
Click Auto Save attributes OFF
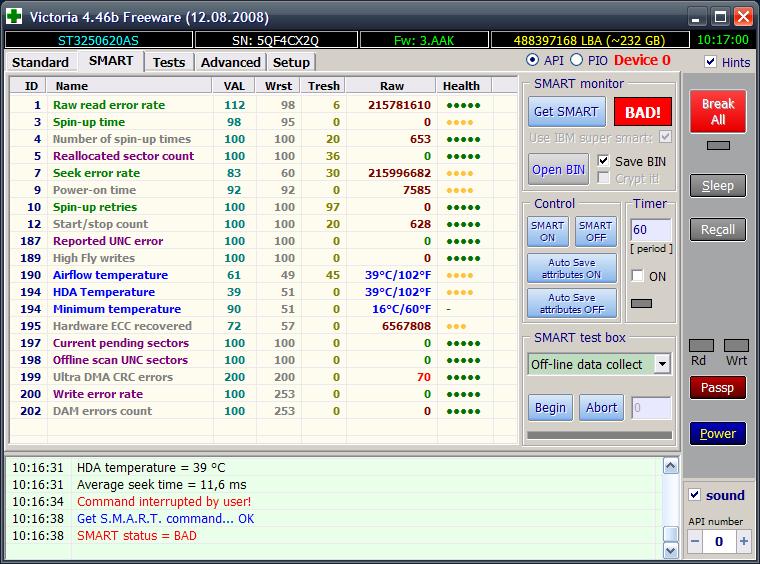click(x=571, y=303)
